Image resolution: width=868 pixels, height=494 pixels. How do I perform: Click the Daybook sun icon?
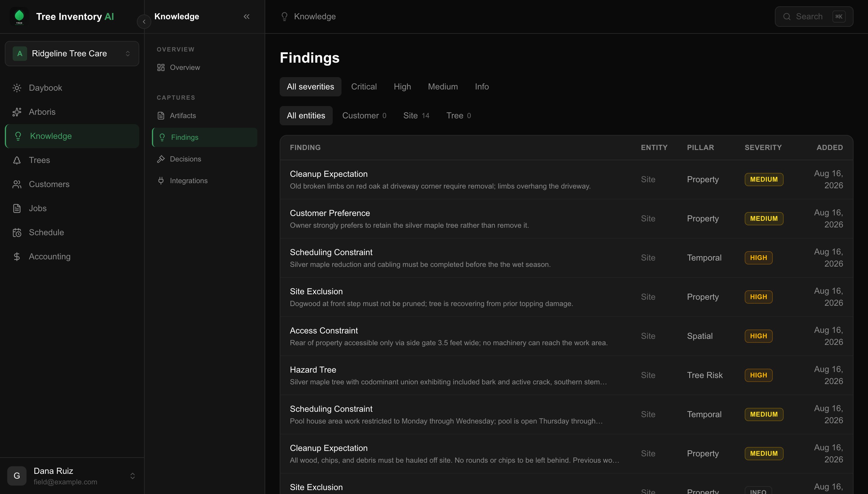[x=17, y=88]
